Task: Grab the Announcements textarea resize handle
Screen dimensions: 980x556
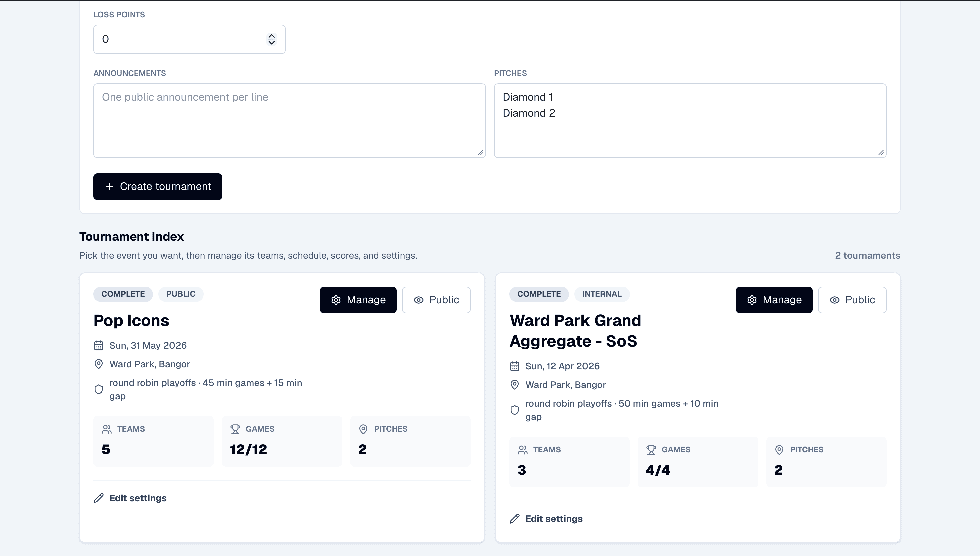Action: (x=480, y=152)
